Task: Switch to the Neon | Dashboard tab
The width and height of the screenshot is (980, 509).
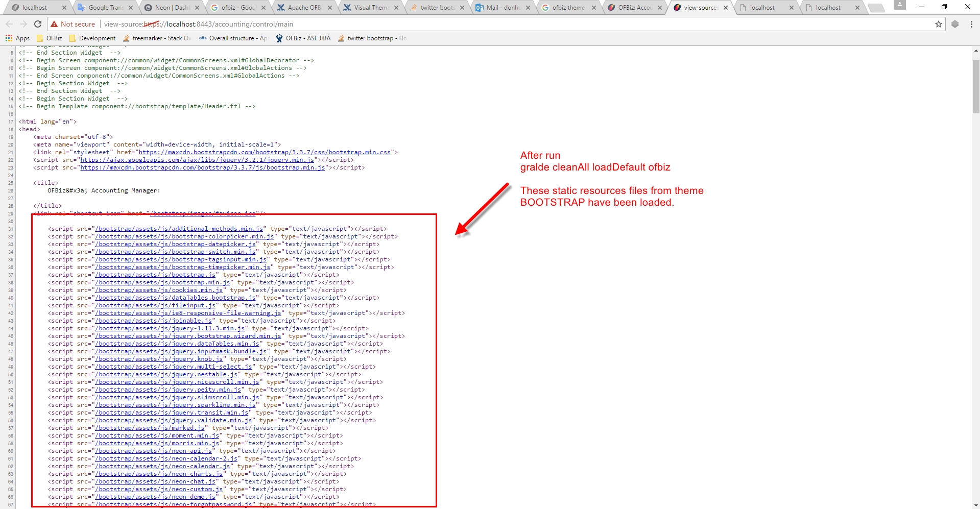Action: (172, 8)
